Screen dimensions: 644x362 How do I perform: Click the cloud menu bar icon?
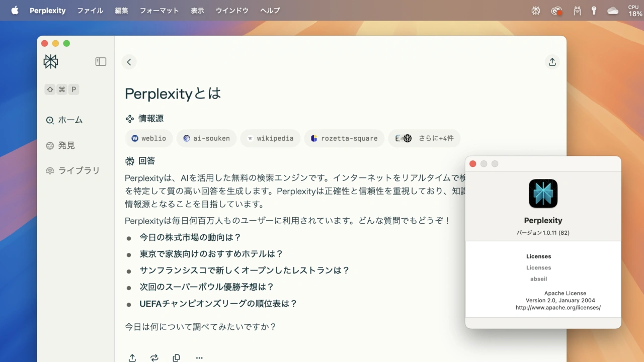(x=613, y=11)
